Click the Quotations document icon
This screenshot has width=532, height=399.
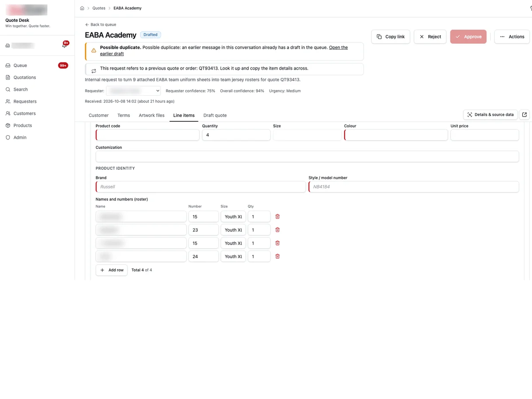coord(8,78)
